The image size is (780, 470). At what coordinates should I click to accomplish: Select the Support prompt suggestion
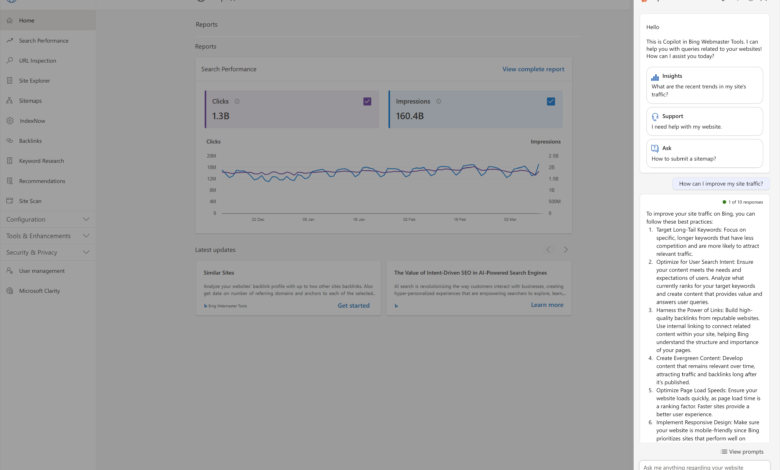704,121
